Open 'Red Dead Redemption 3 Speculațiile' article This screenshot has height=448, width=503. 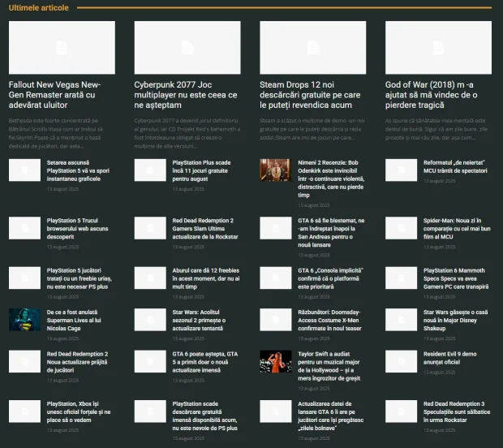pos(457,412)
